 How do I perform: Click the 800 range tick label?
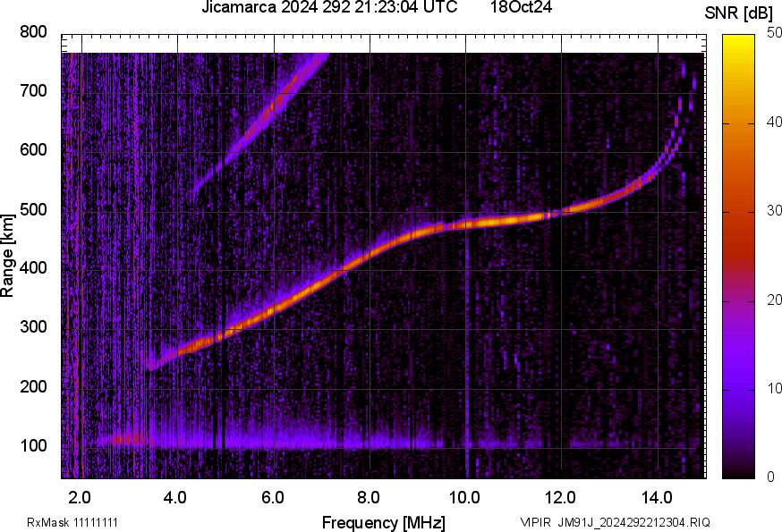(33, 32)
